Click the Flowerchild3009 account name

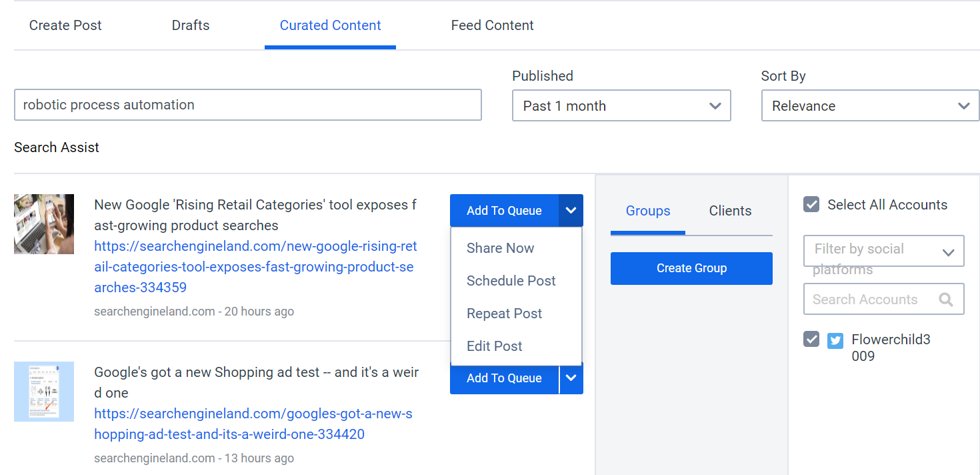[891, 348]
